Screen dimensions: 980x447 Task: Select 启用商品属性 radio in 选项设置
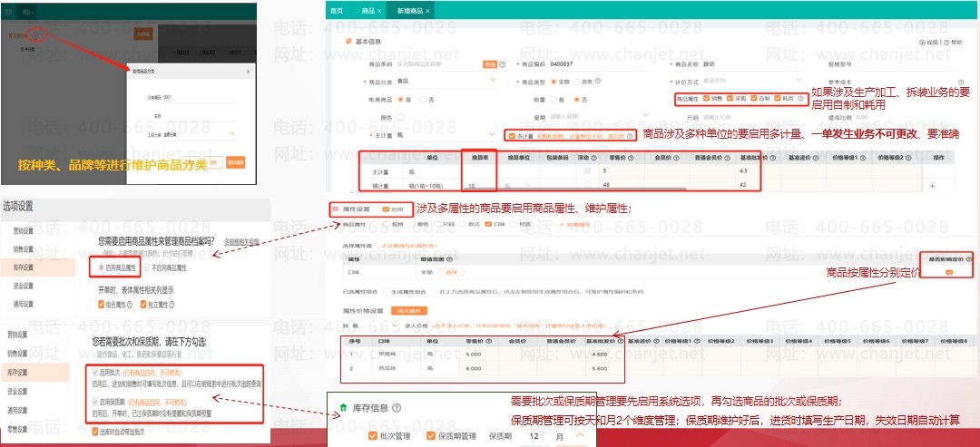102,267
